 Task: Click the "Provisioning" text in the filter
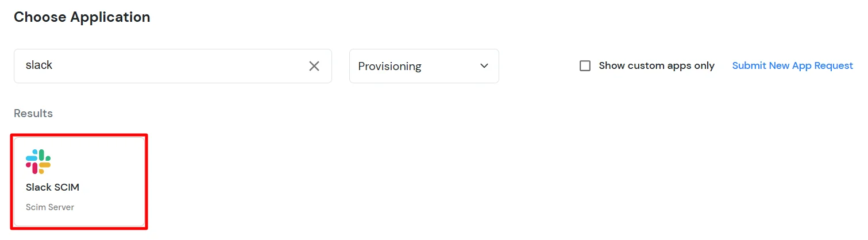[x=389, y=67]
